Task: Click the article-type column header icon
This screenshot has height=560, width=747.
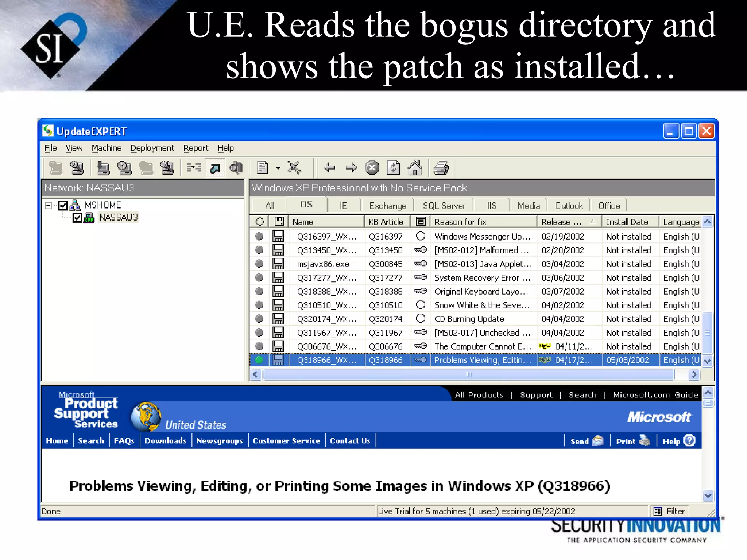Action: click(x=421, y=222)
